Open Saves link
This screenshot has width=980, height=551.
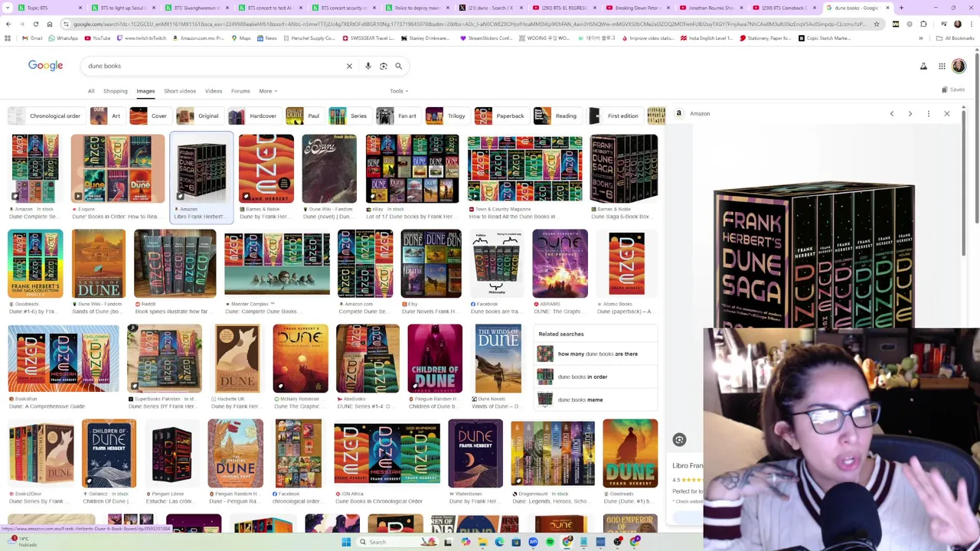click(x=953, y=90)
